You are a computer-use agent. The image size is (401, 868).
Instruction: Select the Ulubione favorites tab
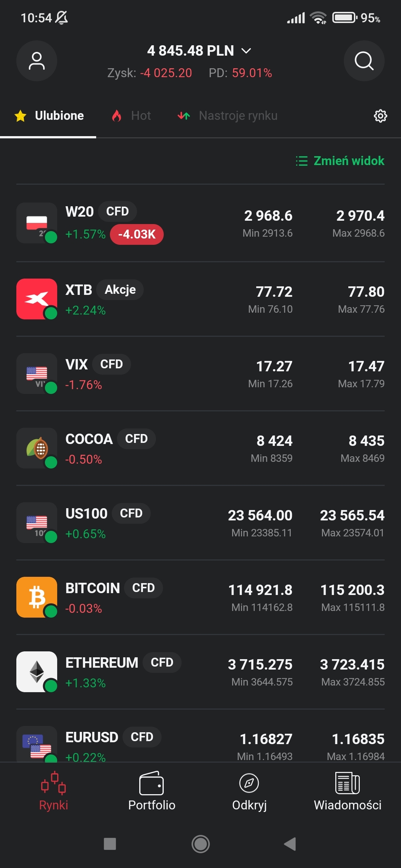(49, 116)
